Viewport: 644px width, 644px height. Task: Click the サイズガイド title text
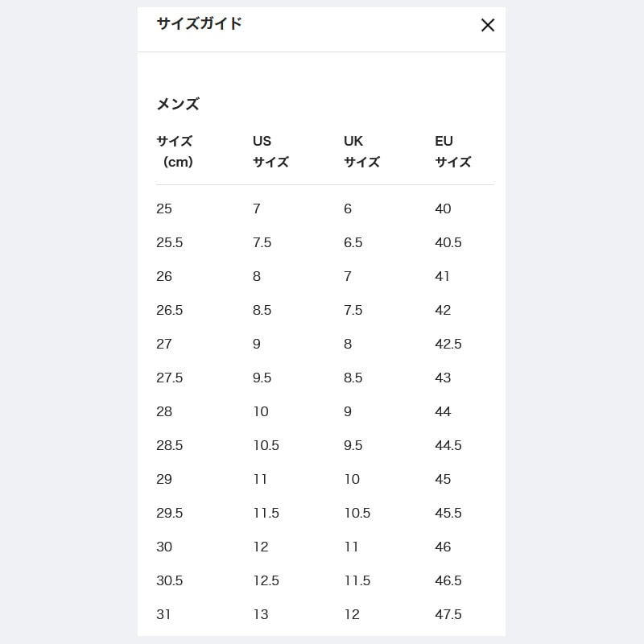pos(199,23)
